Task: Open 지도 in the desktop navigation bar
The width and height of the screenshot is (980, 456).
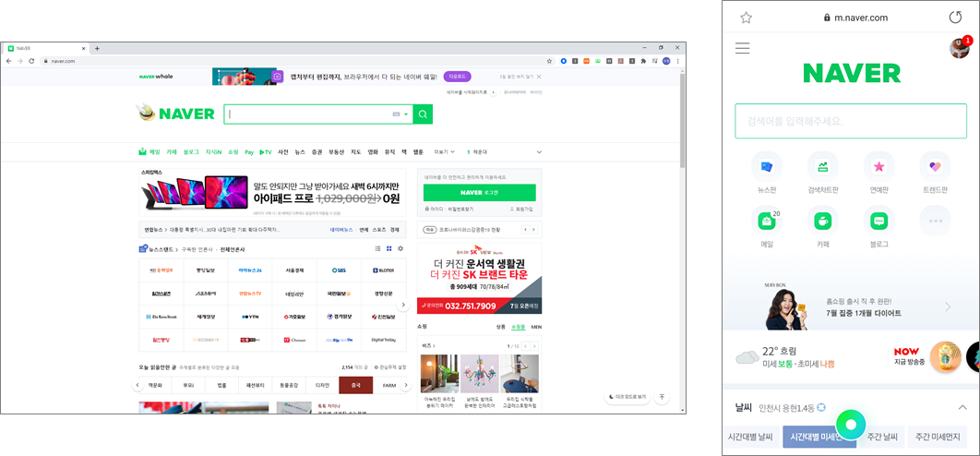Action: [x=355, y=152]
